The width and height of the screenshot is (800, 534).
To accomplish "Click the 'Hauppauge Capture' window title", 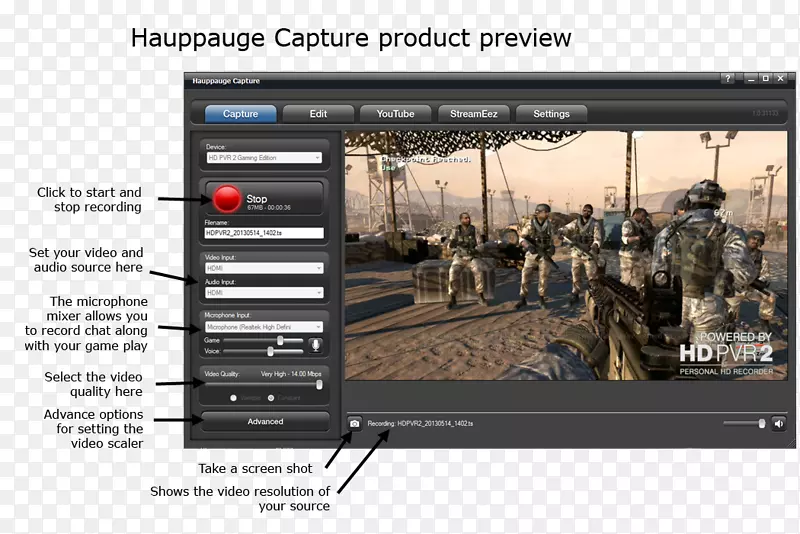I will (226, 81).
